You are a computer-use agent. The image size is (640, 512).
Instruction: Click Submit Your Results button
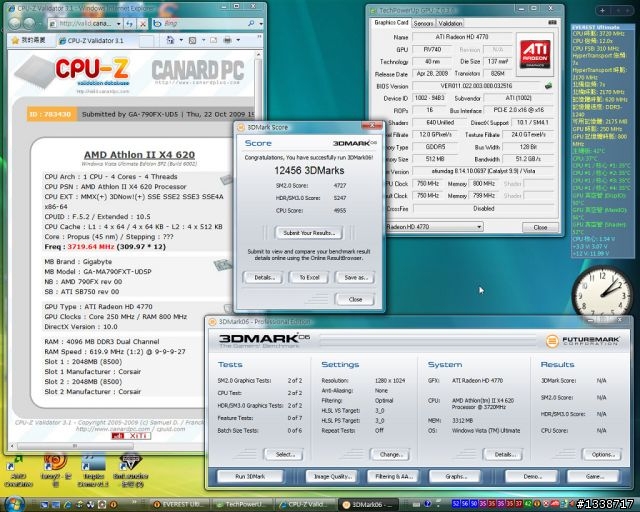(x=309, y=233)
